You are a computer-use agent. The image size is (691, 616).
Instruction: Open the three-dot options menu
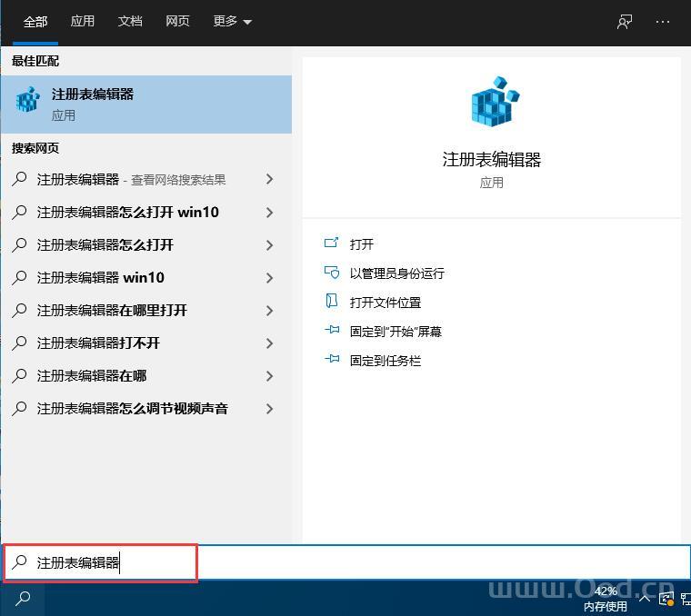663,22
